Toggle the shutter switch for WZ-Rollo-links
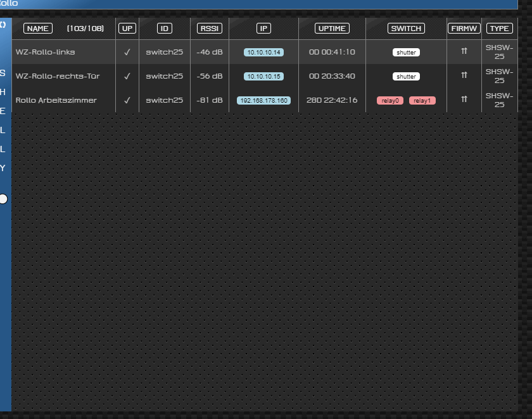The height and width of the screenshot is (419, 532). pyautogui.click(x=406, y=53)
